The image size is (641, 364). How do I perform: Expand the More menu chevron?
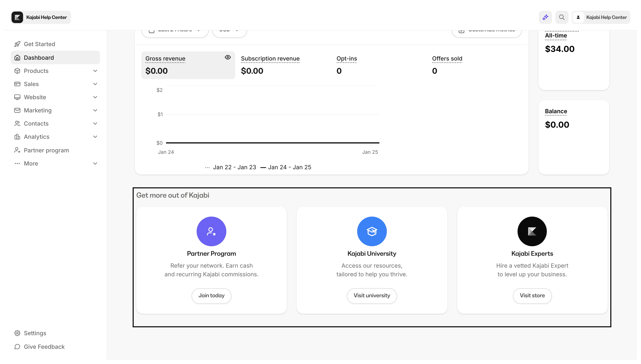95,163
